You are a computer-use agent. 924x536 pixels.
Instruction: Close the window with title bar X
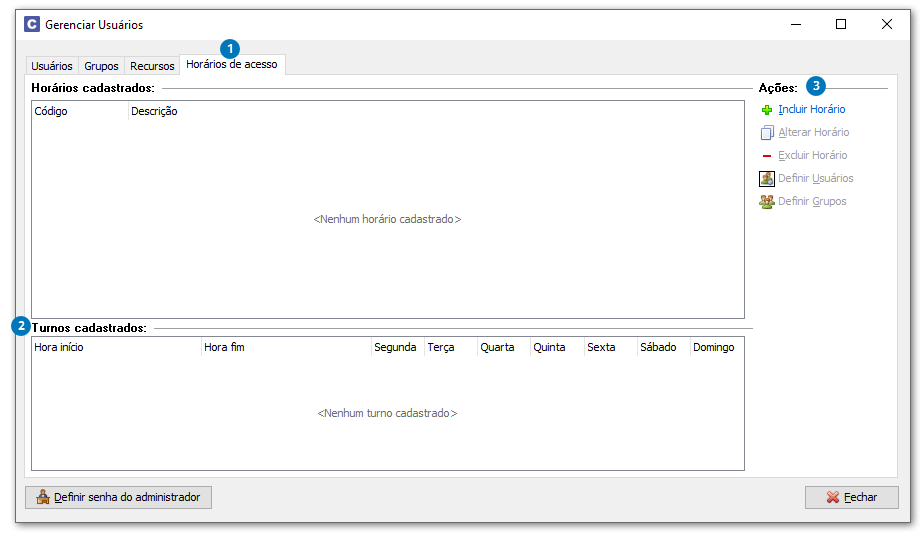[x=886, y=24]
